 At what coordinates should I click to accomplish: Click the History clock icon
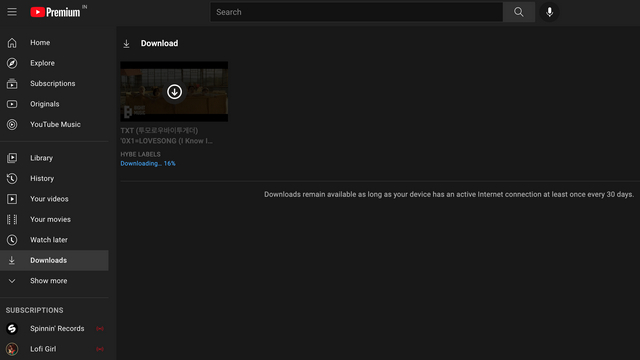click(x=12, y=178)
